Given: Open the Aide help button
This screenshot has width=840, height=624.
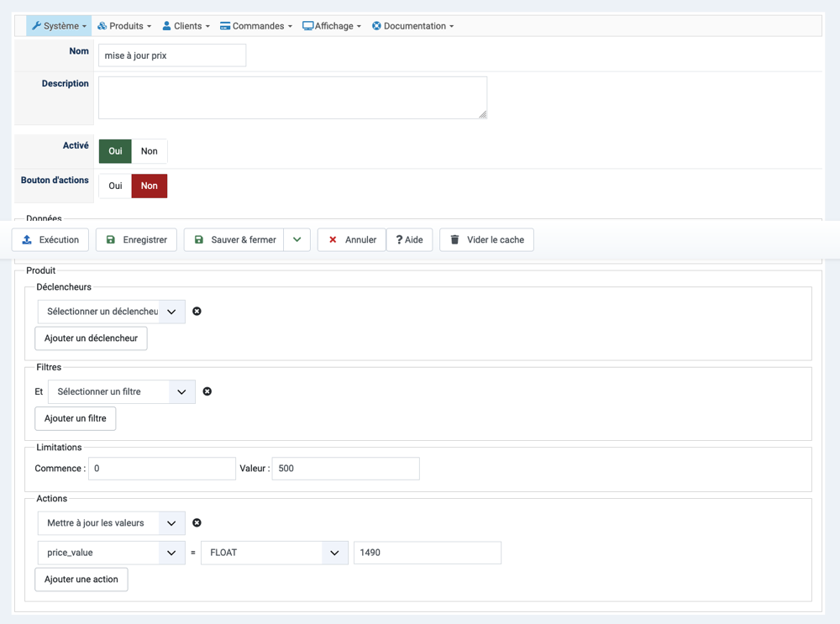Looking at the screenshot, I should 409,239.
